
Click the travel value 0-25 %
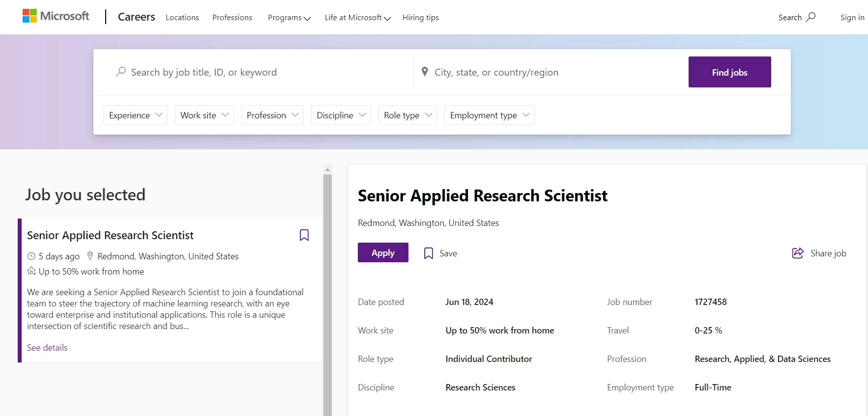(x=708, y=331)
